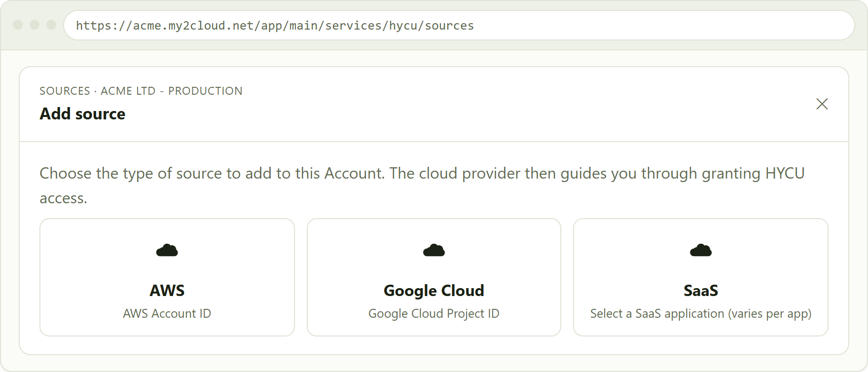Click the 'Add source' dialog title
Screen dimensions: 868x372
[82, 114]
